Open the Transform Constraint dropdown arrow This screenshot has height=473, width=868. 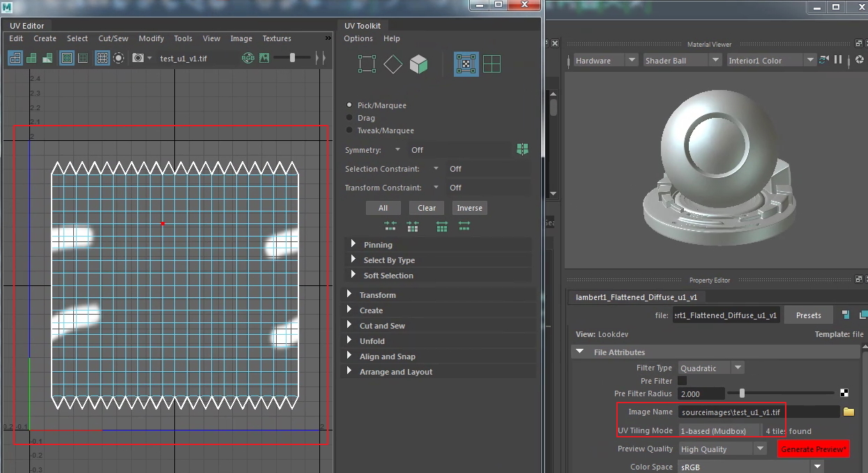(x=435, y=188)
